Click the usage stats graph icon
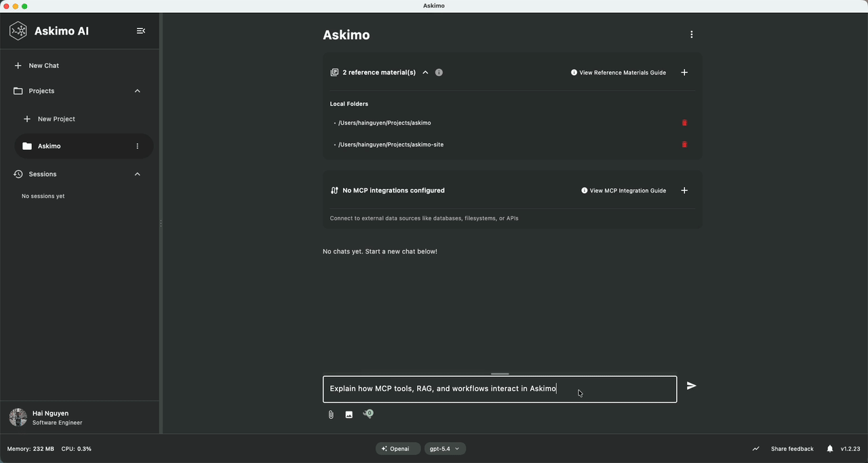 click(755, 448)
